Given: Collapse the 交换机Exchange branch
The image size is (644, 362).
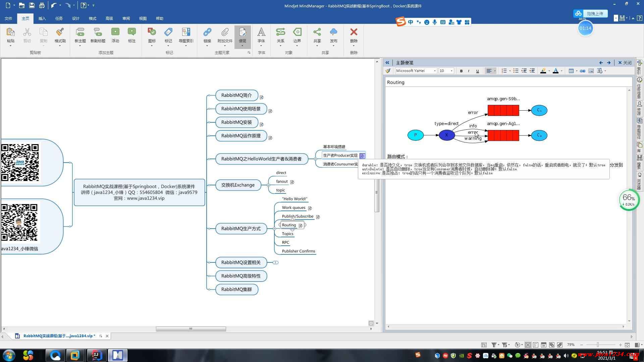Looking at the screenshot, I should (268, 185).
